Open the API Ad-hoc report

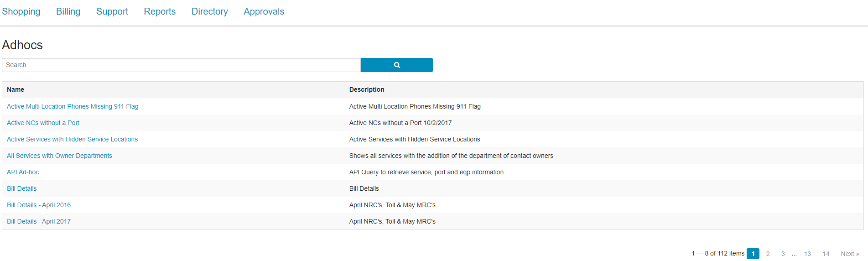(x=23, y=172)
